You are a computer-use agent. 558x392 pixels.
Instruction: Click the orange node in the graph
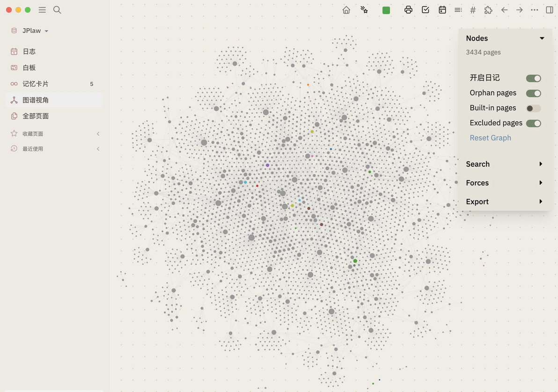[x=308, y=85]
